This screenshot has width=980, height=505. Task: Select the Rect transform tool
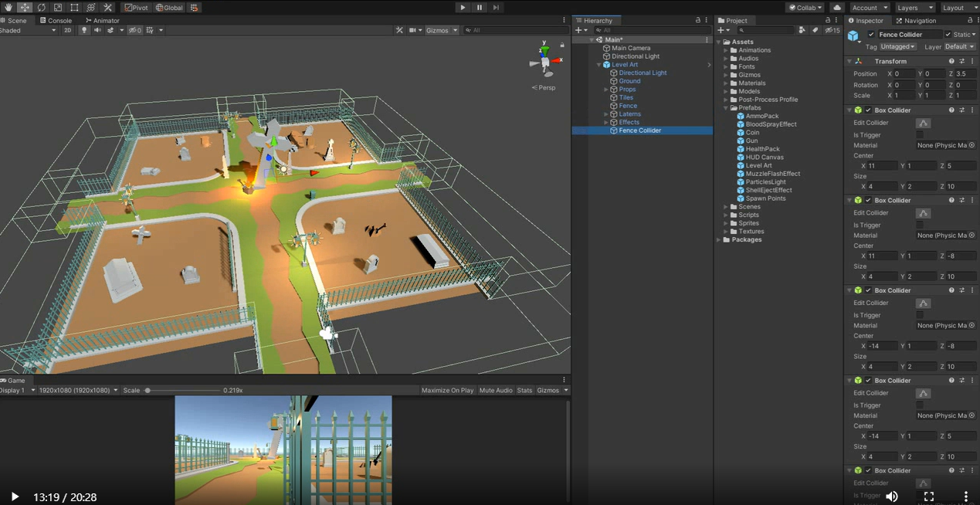74,8
